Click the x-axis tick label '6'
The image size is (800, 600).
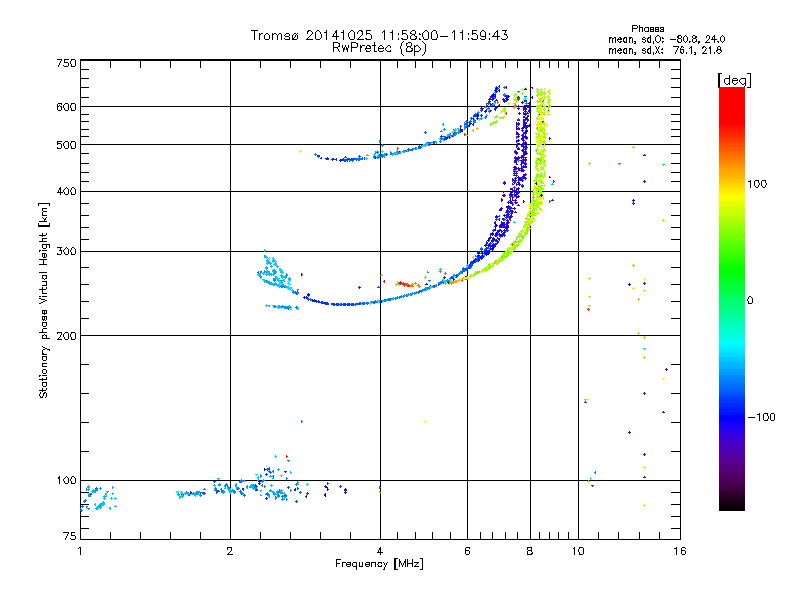pyautogui.click(x=467, y=551)
